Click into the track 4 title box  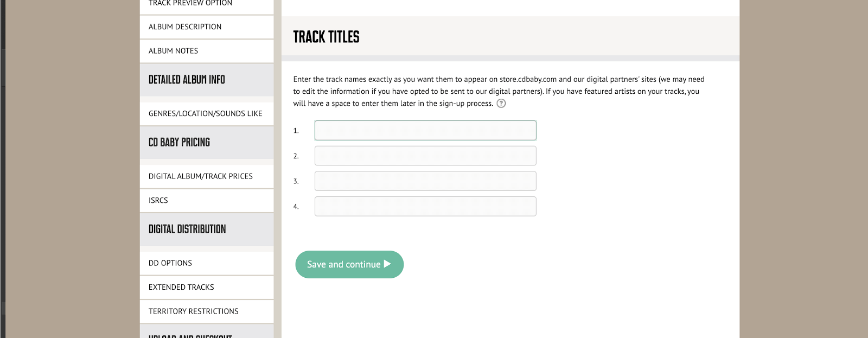click(425, 207)
